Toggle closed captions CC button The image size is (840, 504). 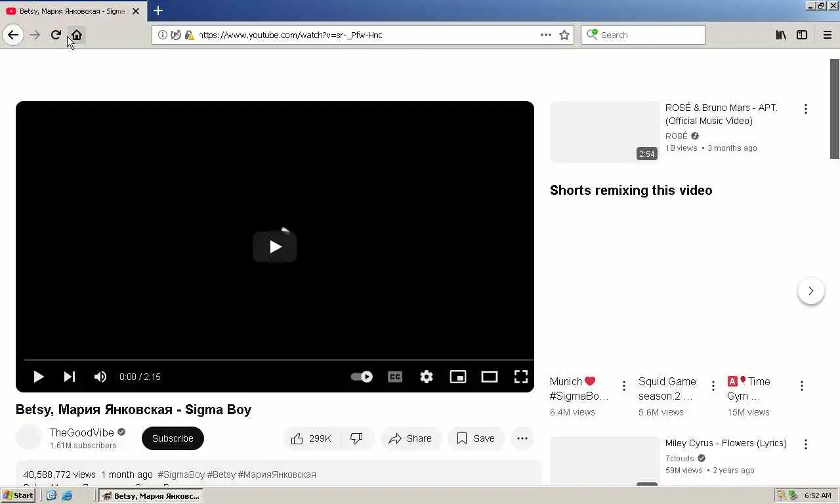(x=395, y=377)
